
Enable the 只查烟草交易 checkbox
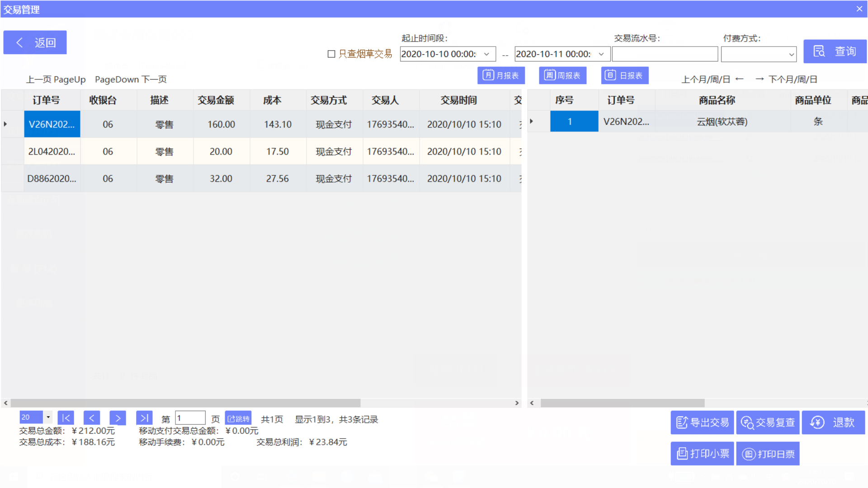[331, 54]
